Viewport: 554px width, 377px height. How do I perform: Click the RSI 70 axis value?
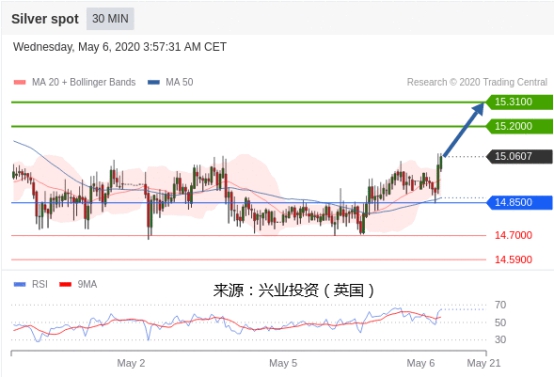tap(500, 305)
